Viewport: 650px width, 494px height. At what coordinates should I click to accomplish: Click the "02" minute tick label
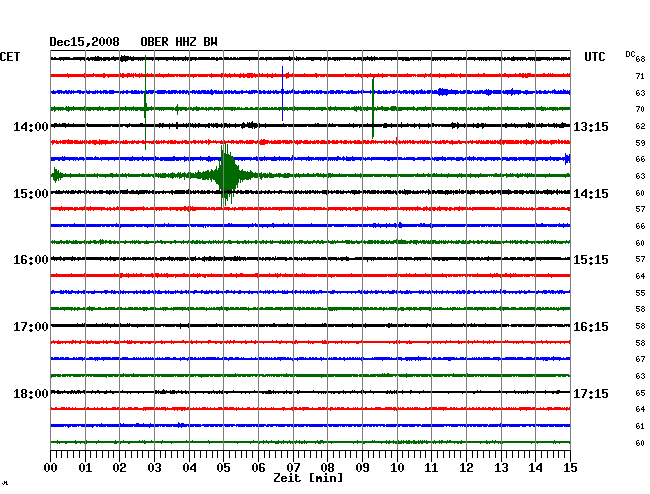click(119, 468)
